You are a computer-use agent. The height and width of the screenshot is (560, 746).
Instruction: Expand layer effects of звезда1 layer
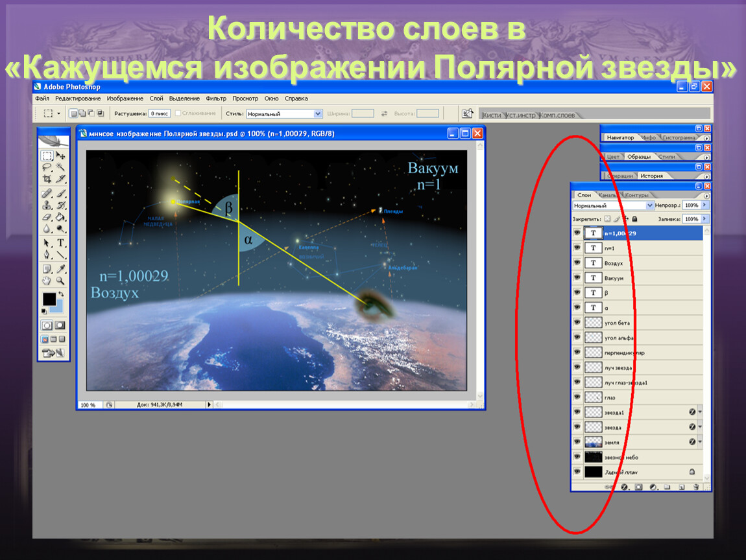coord(700,412)
